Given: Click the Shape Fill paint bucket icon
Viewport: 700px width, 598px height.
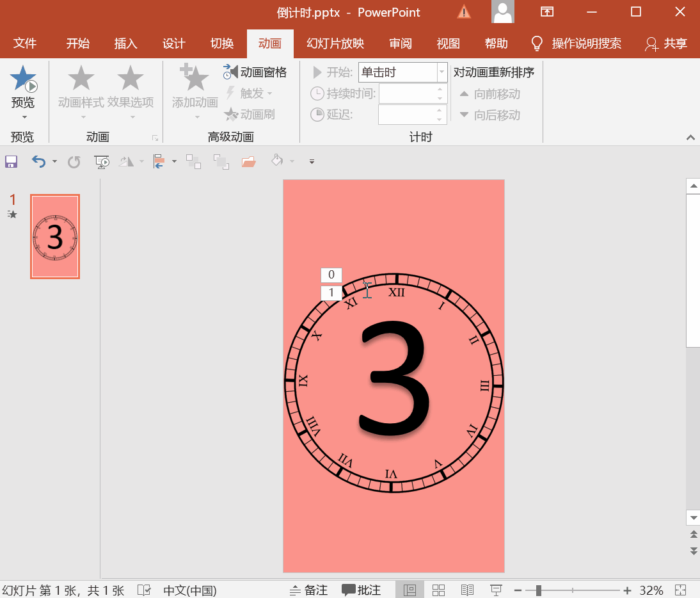Looking at the screenshot, I should pos(277,160).
